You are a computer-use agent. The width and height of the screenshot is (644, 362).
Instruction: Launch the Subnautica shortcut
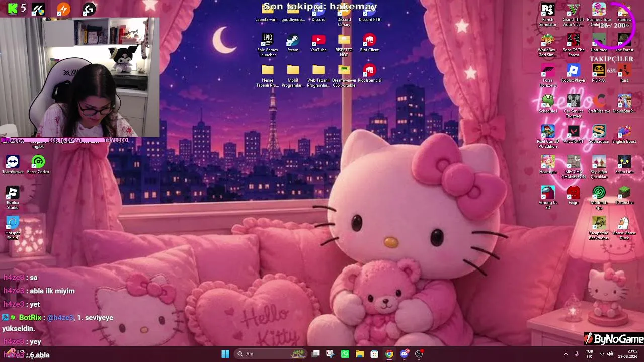click(599, 134)
